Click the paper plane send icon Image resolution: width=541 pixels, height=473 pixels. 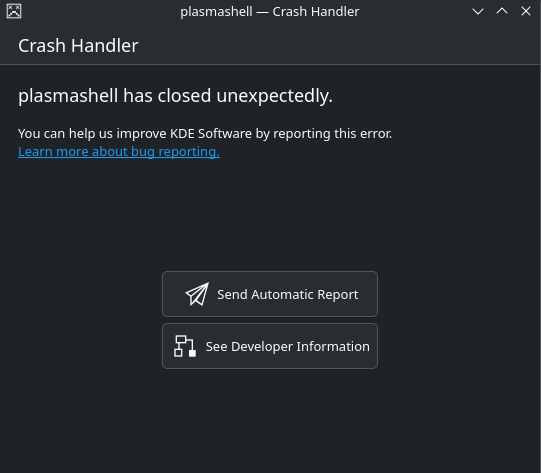click(x=197, y=294)
